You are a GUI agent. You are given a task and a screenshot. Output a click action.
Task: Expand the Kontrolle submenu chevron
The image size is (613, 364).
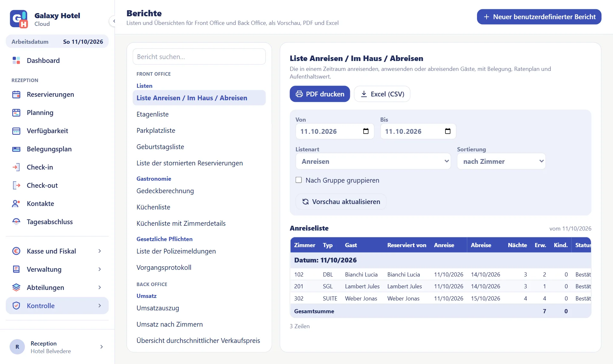pos(100,306)
